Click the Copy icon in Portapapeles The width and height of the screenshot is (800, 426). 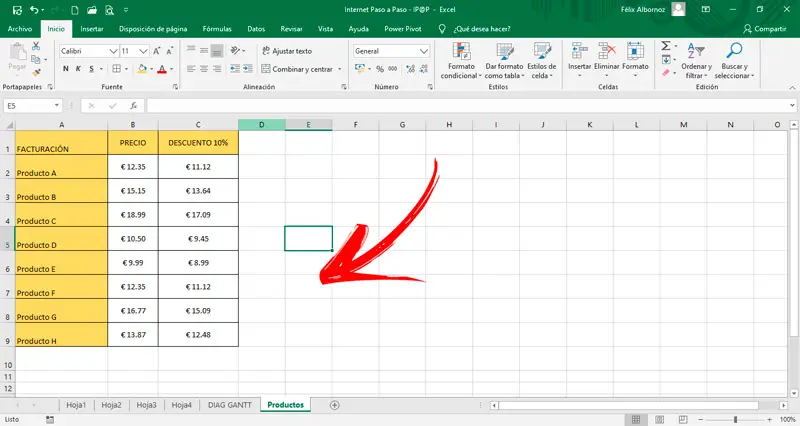[x=35, y=60]
